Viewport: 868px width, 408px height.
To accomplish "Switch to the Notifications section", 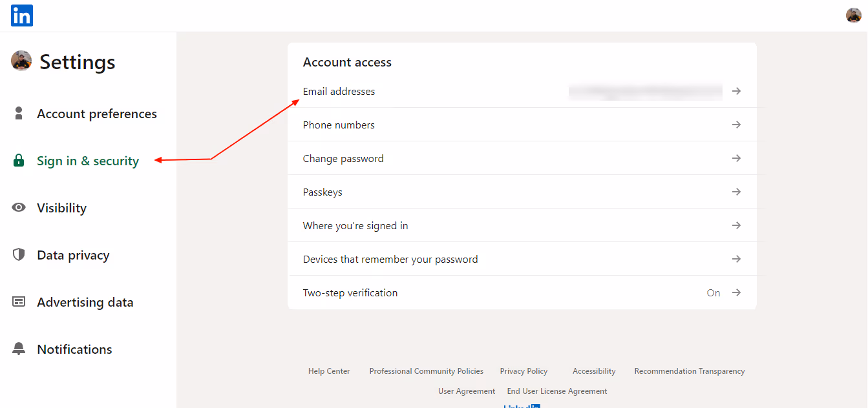I will click(75, 349).
